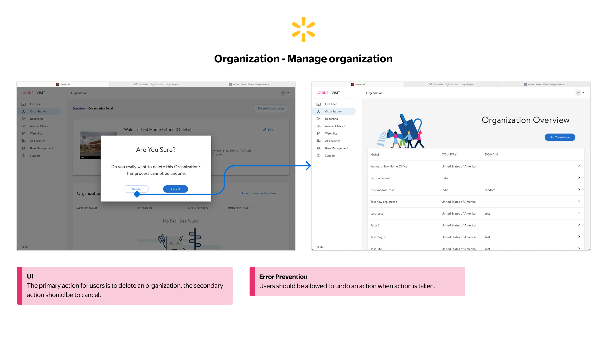
Task: Click 'test codesmell' name cell
Action: tap(380, 178)
